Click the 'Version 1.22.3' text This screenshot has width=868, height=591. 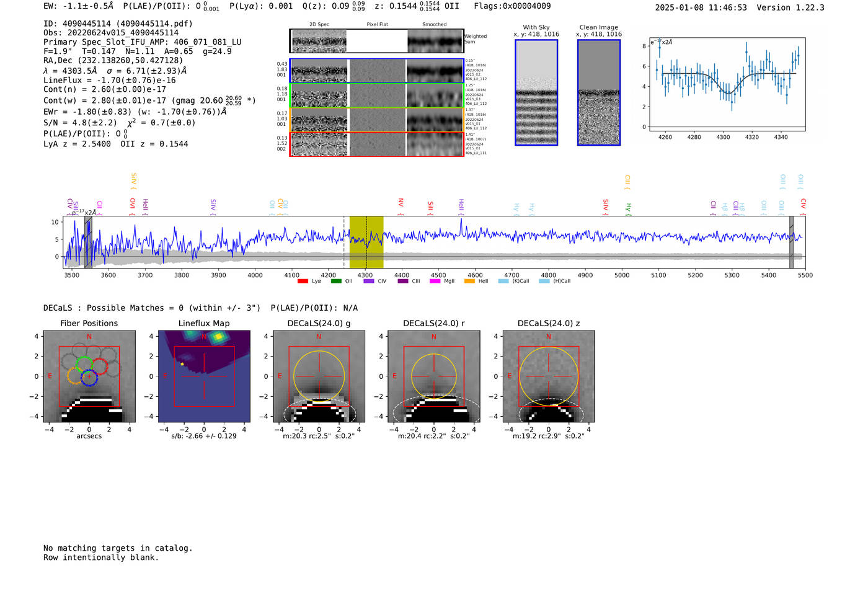[791, 7]
